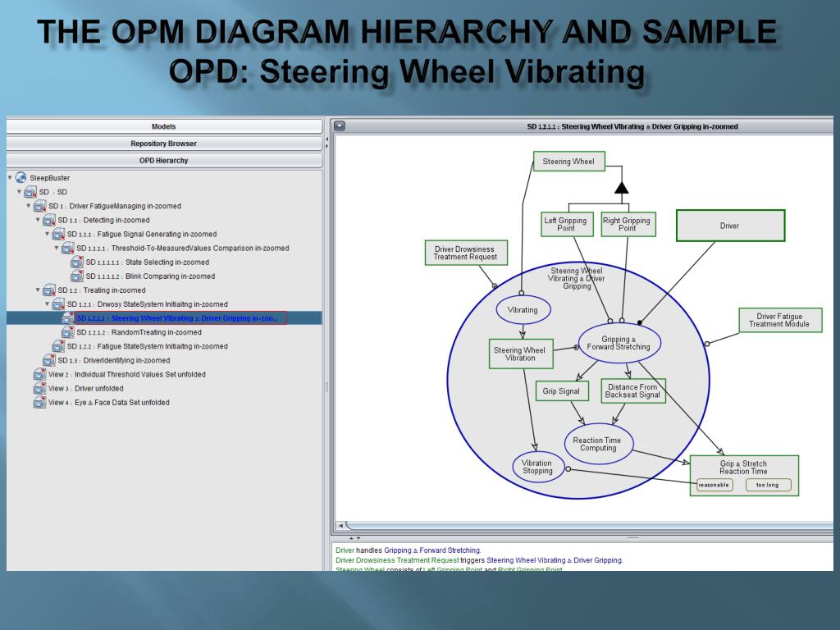Click icon of SD 1 Driver FatigueManaging
The height and width of the screenshot is (630, 840).
39,206
